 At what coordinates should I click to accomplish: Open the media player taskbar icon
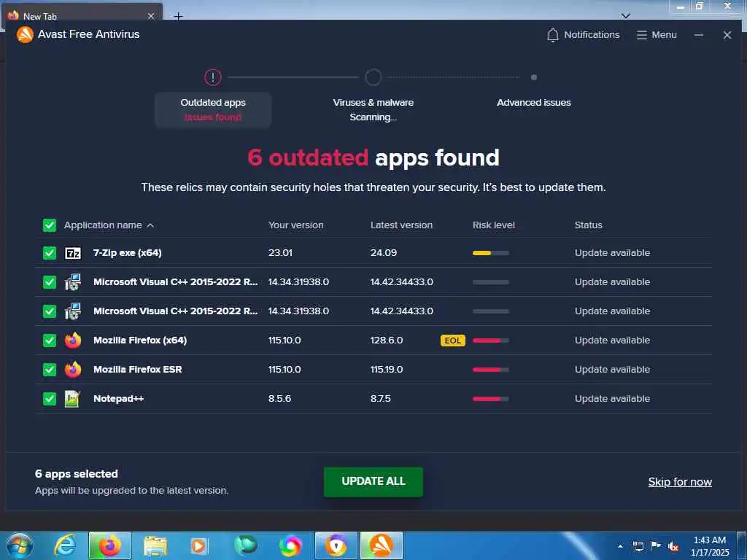[199, 546]
